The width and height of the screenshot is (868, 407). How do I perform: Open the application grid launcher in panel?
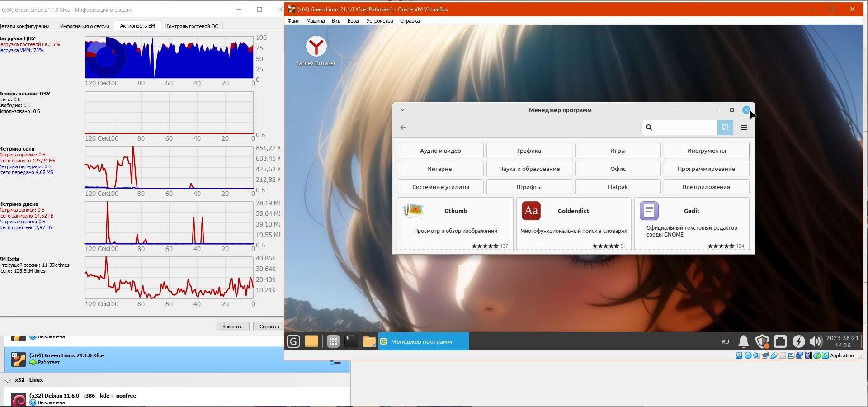click(333, 342)
